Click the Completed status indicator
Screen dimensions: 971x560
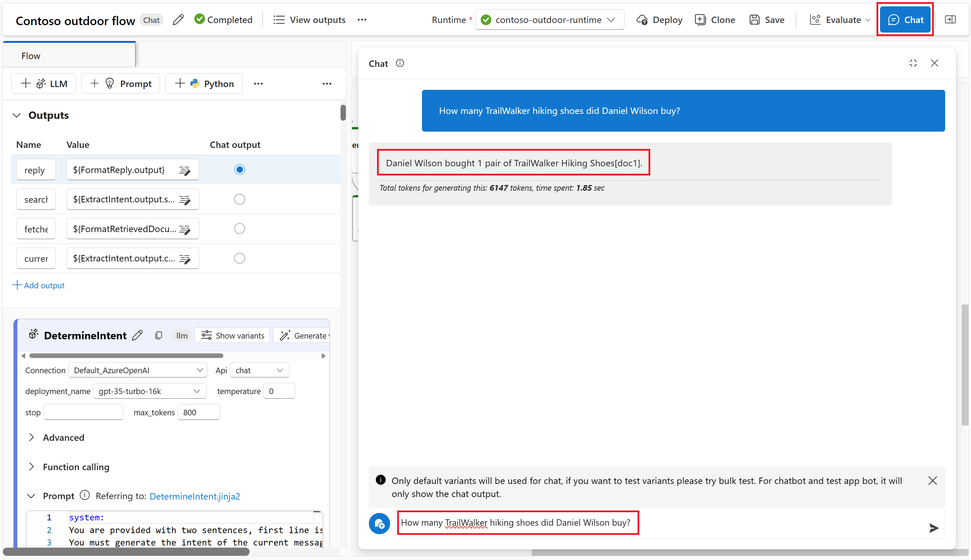pos(223,19)
